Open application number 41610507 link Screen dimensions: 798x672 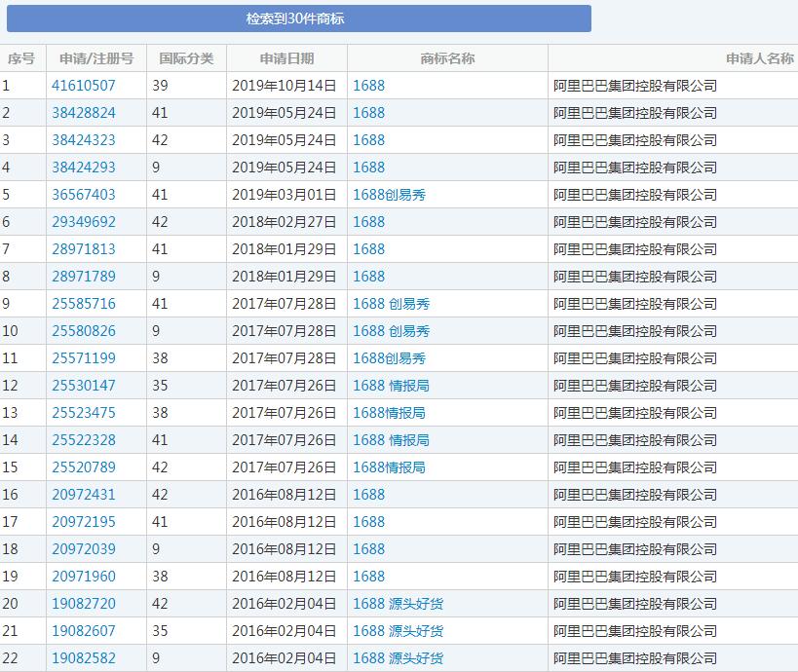tap(84, 86)
